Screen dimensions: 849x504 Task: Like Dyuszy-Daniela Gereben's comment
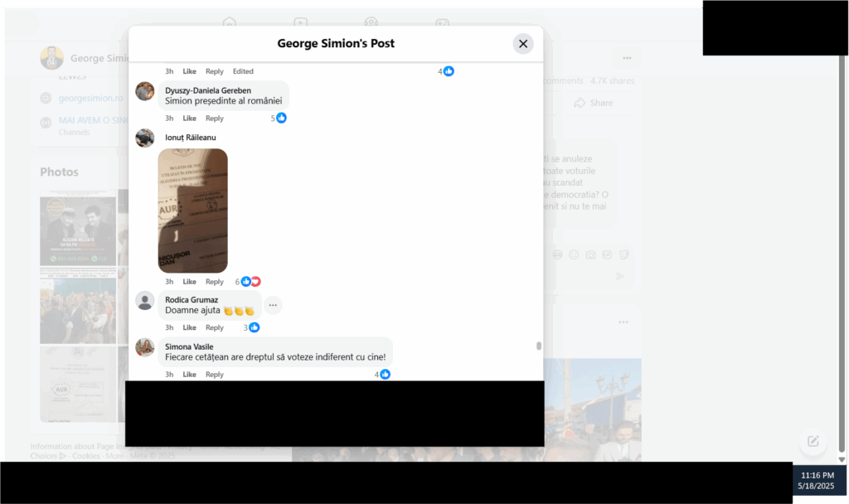click(190, 119)
